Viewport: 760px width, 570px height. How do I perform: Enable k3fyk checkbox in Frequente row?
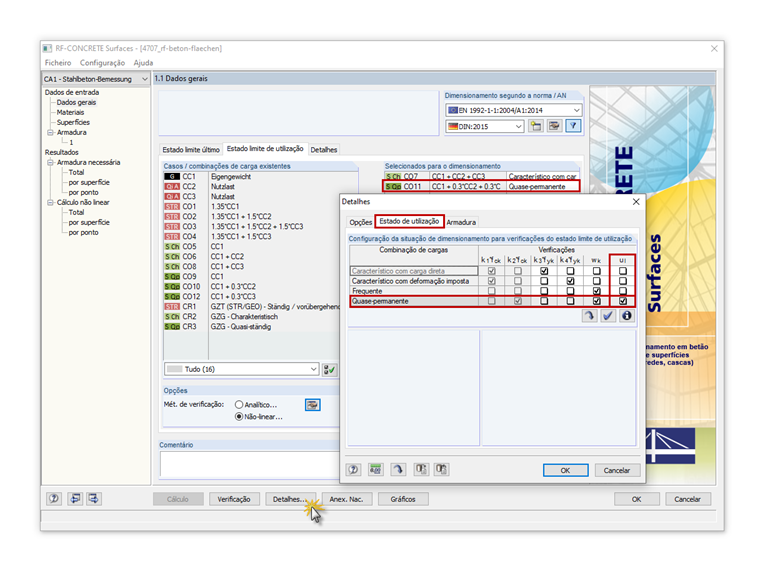544,291
